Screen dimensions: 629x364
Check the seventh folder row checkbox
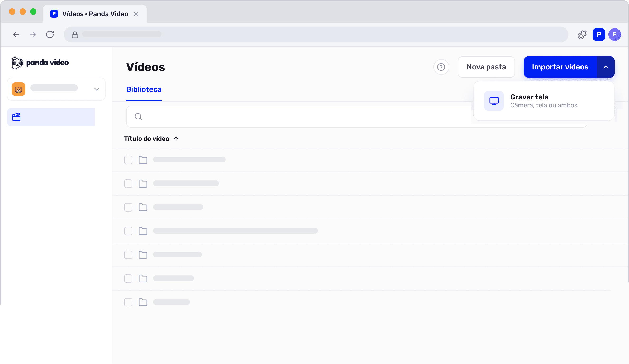[128, 302]
